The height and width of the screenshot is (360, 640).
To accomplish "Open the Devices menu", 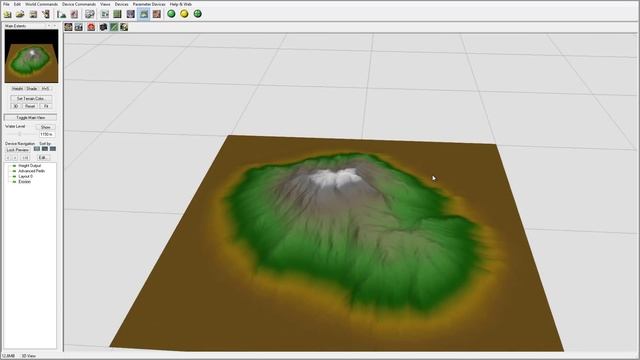I will pos(121,4).
